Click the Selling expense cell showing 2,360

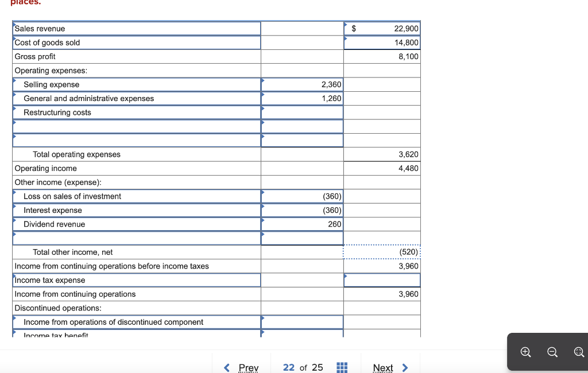point(302,84)
